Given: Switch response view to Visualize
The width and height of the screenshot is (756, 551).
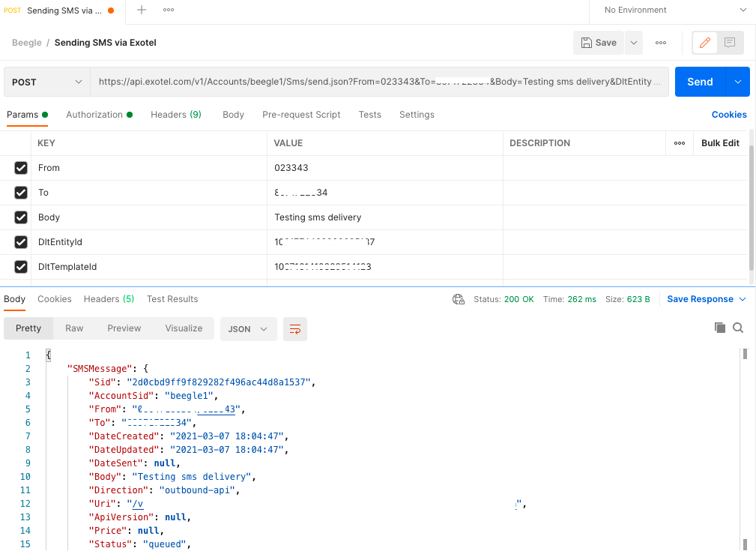Looking at the screenshot, I should coord(184,328).
